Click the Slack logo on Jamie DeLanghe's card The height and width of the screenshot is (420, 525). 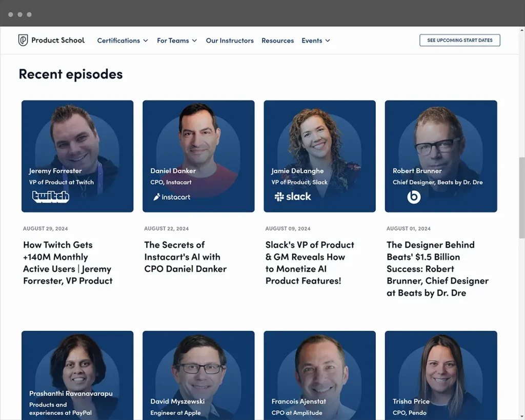point(292,196)
